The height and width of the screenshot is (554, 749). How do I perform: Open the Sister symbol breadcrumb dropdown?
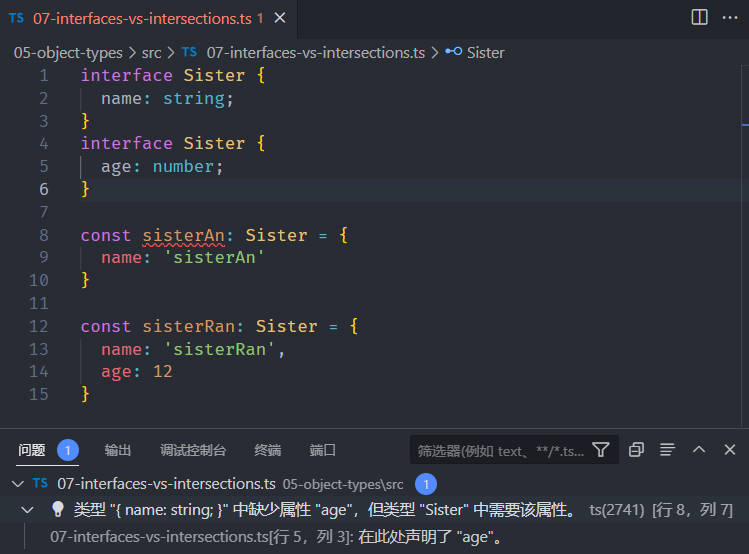pyautogui.click(x=475, y=53)
